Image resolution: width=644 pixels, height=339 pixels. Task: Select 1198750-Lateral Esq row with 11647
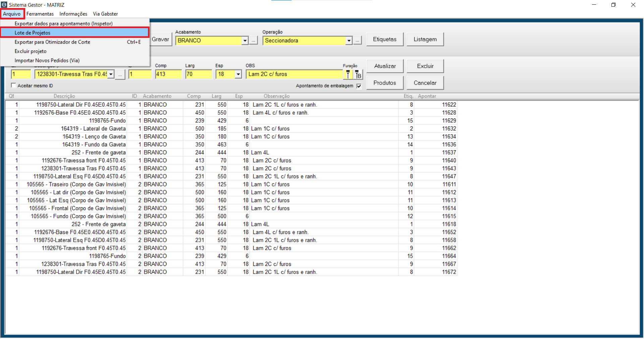(x=231, y=176)
